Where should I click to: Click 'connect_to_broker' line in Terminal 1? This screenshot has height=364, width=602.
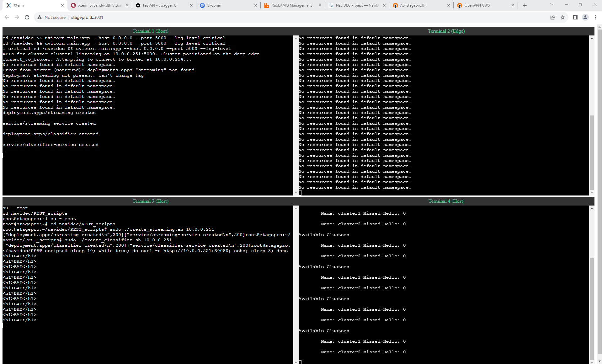pos(97,59)
